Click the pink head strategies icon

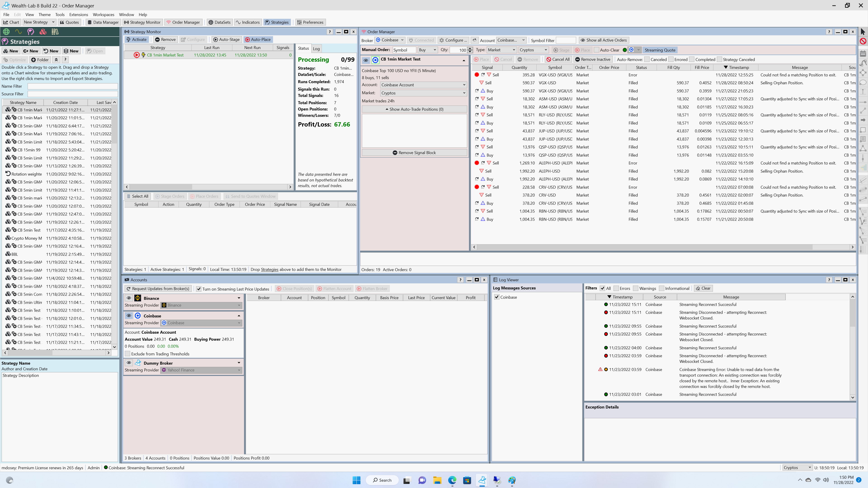[31, 32]
